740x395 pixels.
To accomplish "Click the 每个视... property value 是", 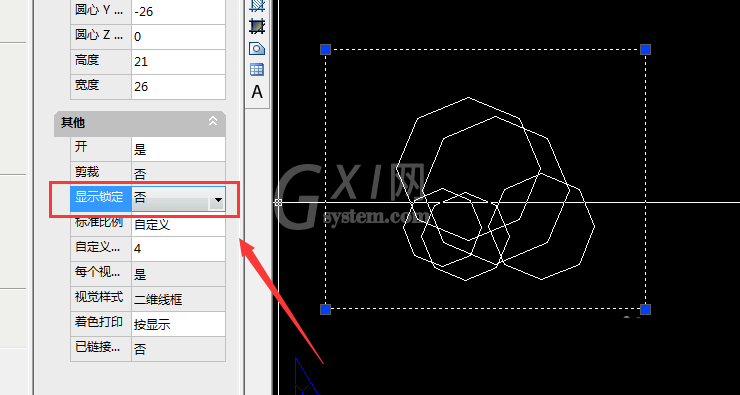I will pyautogui.click(x=178, y=274).
